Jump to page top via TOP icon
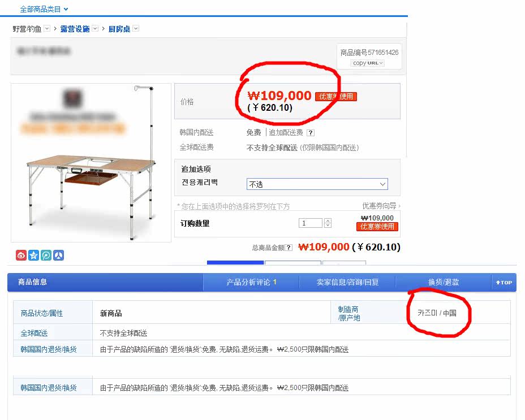Screen dimensions: 525x420 pos(504,283)
